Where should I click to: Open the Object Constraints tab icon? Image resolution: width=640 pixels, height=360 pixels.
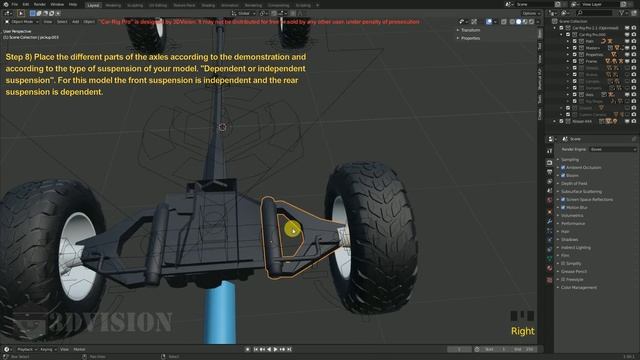coord(549,250)
